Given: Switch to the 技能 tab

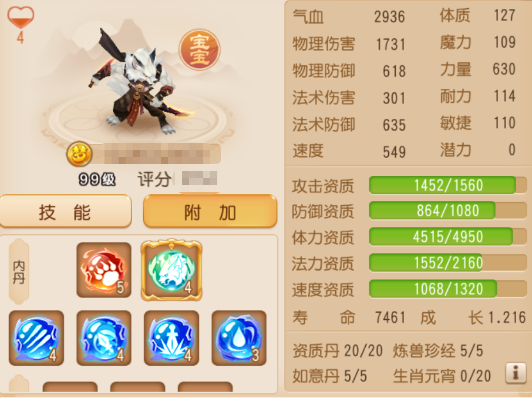Looking at the screenshot, I should coord(66,212).
